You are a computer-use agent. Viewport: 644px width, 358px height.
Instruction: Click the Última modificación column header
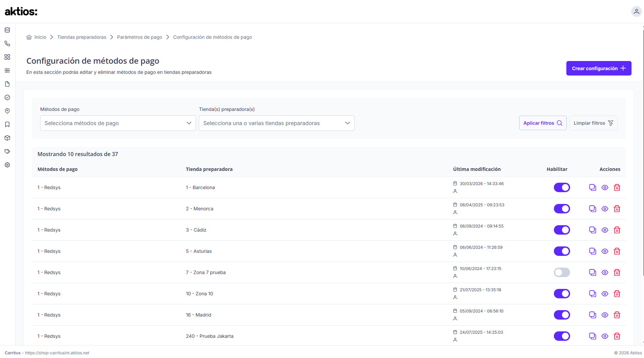[x=477, y=169]
